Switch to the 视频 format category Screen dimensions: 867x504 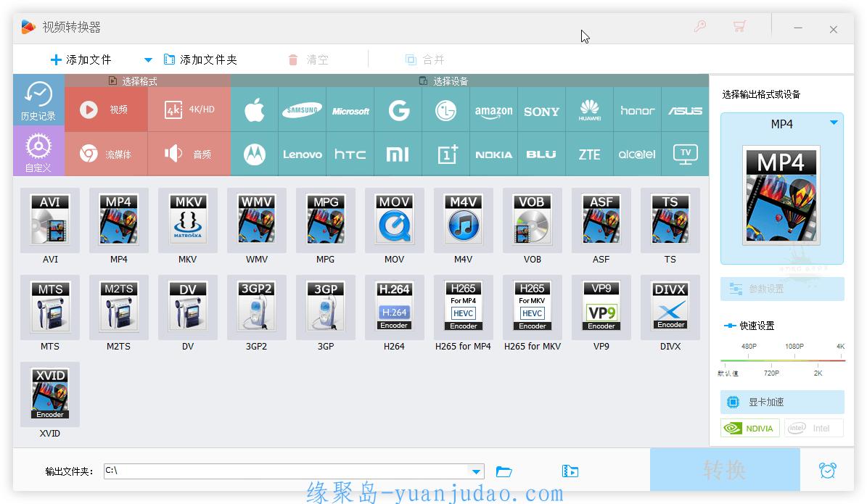point(106,110)
